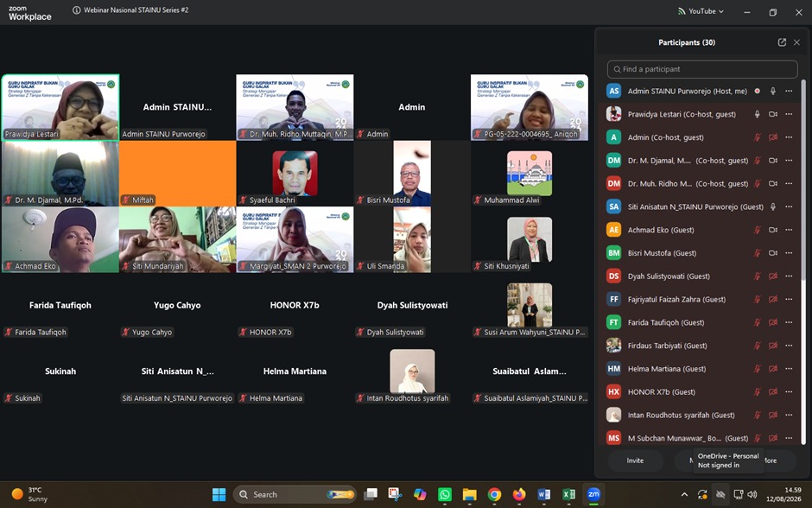
Task: Click the video-off icon for Admin co-host
Action: [x=772, y=137]
